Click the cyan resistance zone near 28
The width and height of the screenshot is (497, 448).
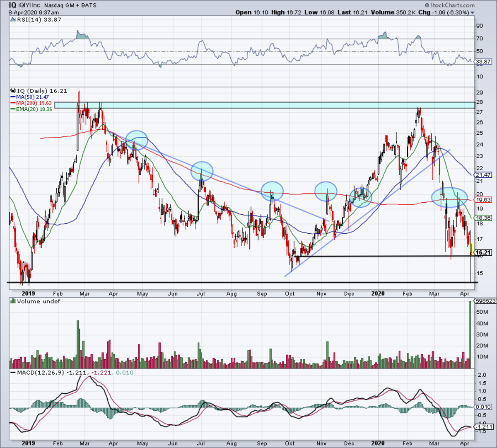point(265,105)
